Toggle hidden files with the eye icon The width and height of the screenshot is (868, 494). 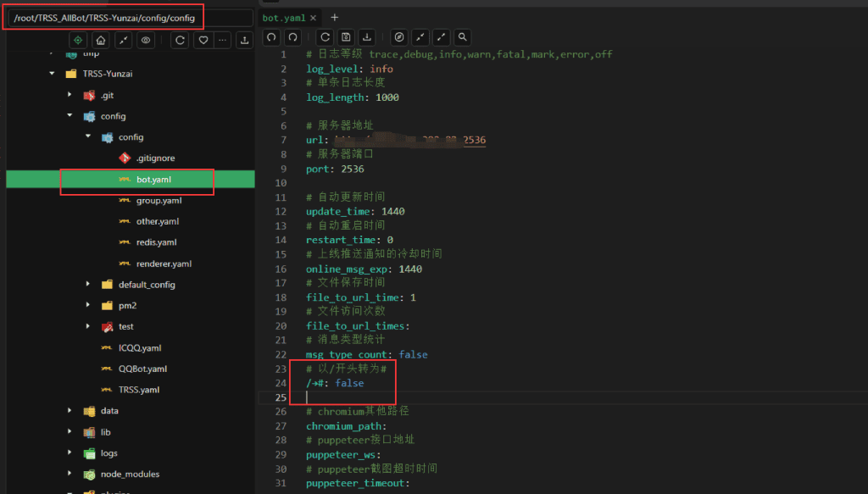(147, 40)
